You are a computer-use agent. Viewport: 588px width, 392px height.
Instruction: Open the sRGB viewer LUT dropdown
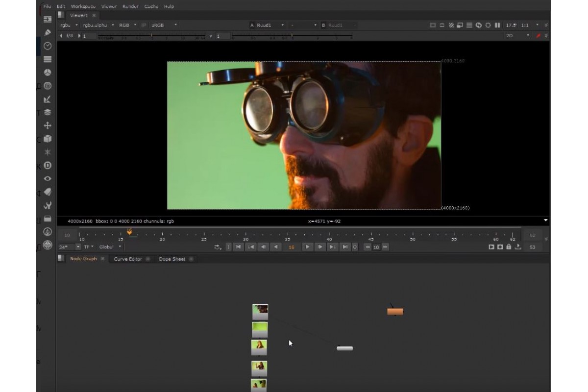pyautogui.click(x=162, y=25)
